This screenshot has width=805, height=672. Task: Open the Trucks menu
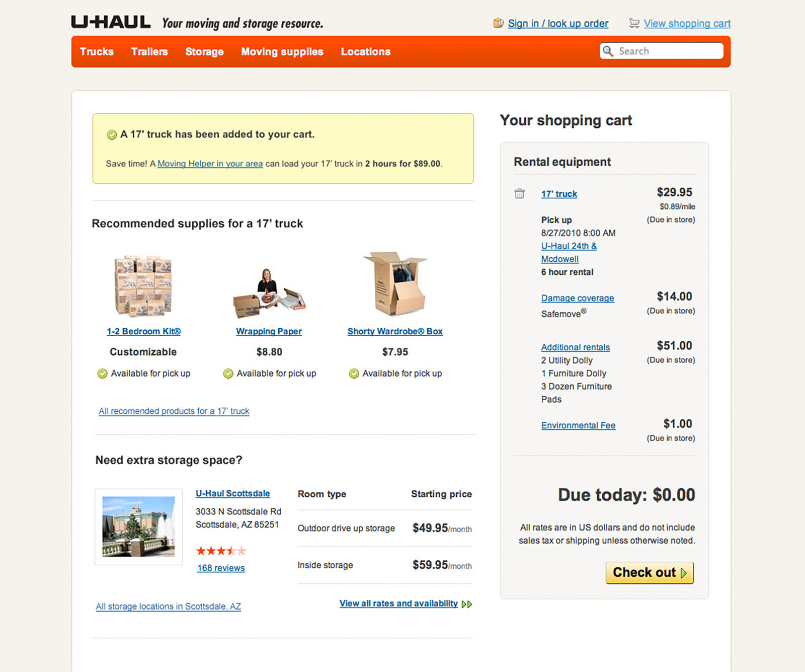point(97,51)
